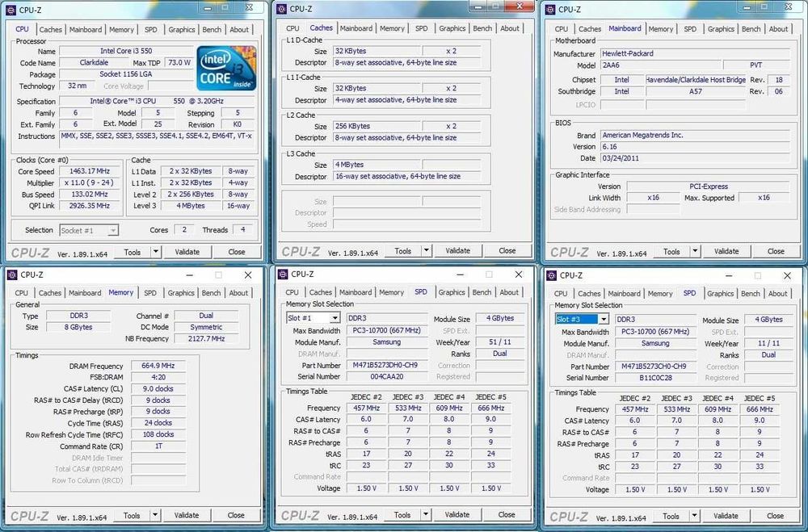Open the Slot #3 memory slot dropdown
The width and height of the screenshot is (808, 532).
click(603, 320)
